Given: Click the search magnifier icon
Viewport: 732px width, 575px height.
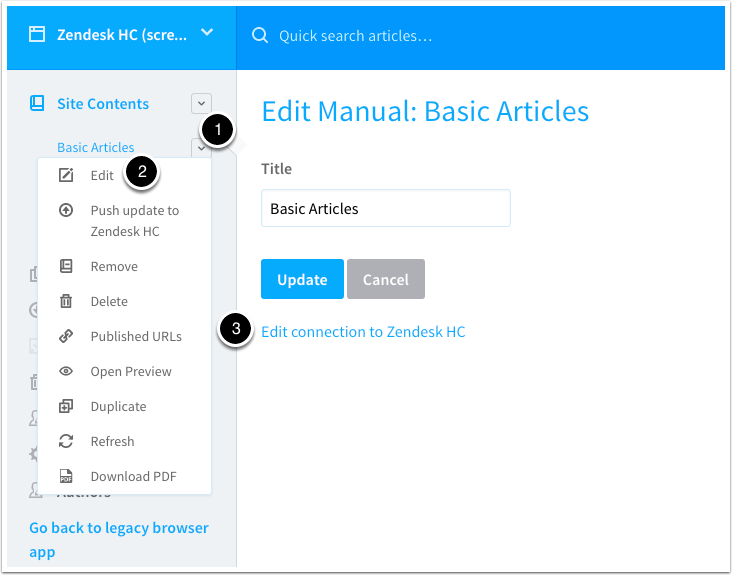Looking at the screenshot, I should click(260, 35).
